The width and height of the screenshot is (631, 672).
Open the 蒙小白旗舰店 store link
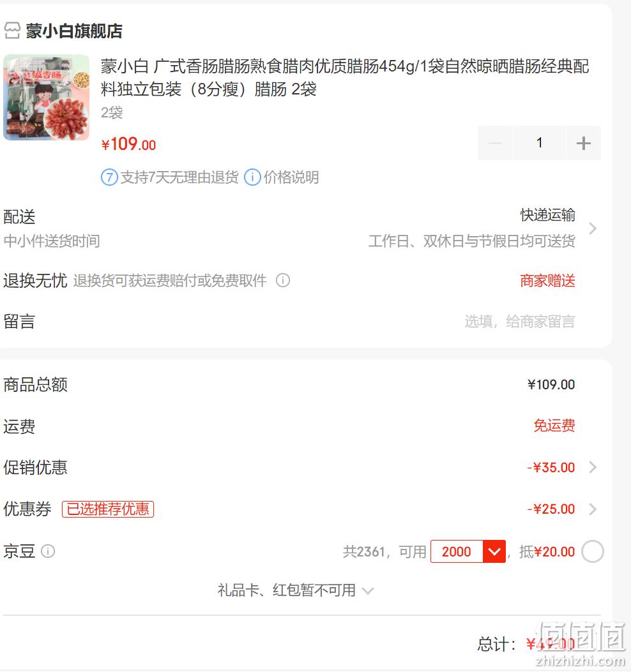(x=74, y=31)
